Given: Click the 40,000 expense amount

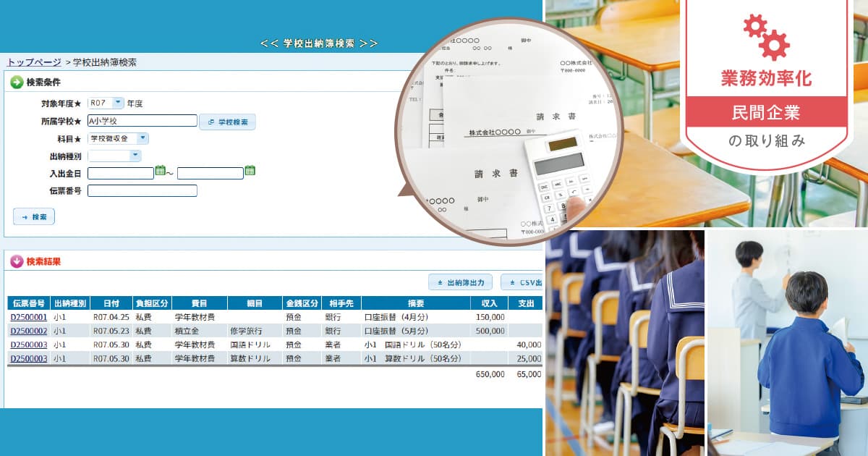Looking at the screenshot, I should pyautogui.click(x=529, y=345).
